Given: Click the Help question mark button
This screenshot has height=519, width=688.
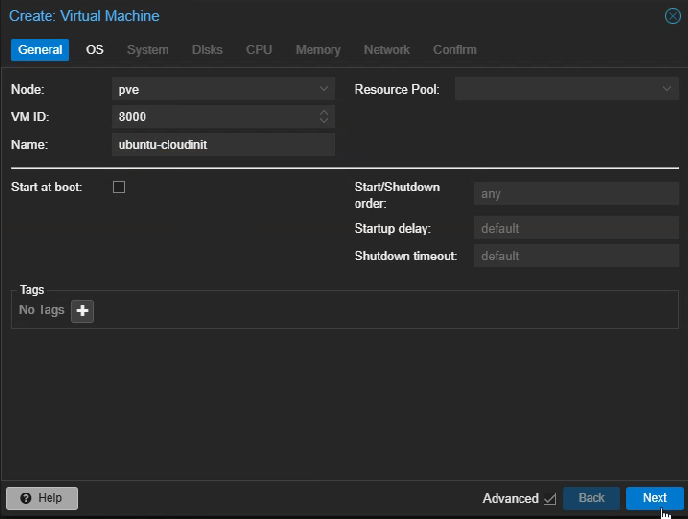Looking at the screenshot, I should click(42, 498).
